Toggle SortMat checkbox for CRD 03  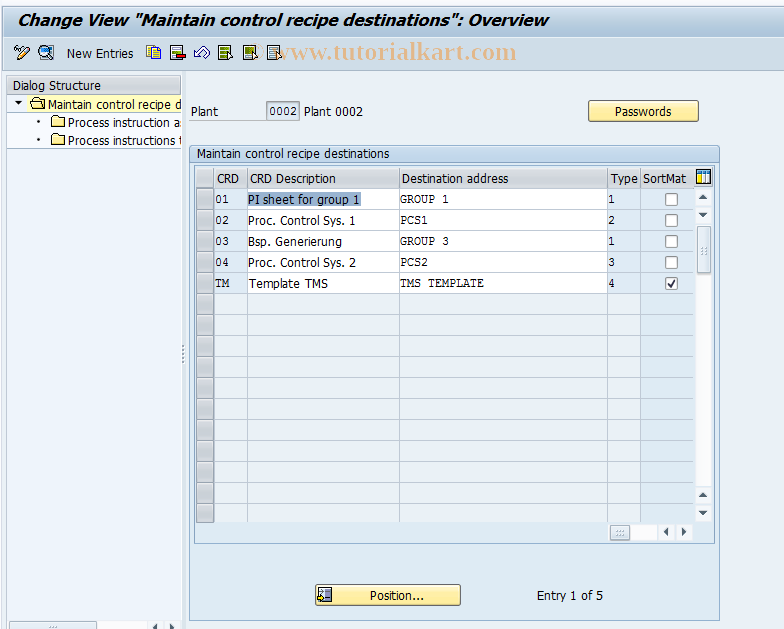[671, 242]
